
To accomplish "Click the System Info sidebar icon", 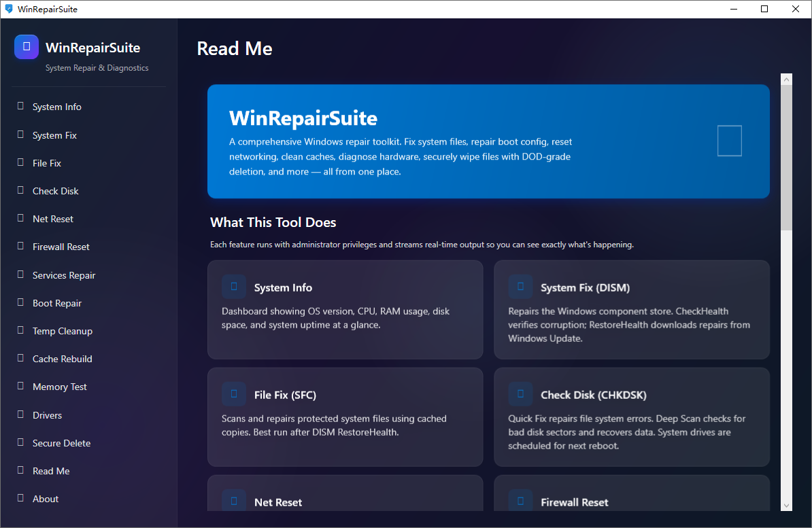I will point(20,105).
